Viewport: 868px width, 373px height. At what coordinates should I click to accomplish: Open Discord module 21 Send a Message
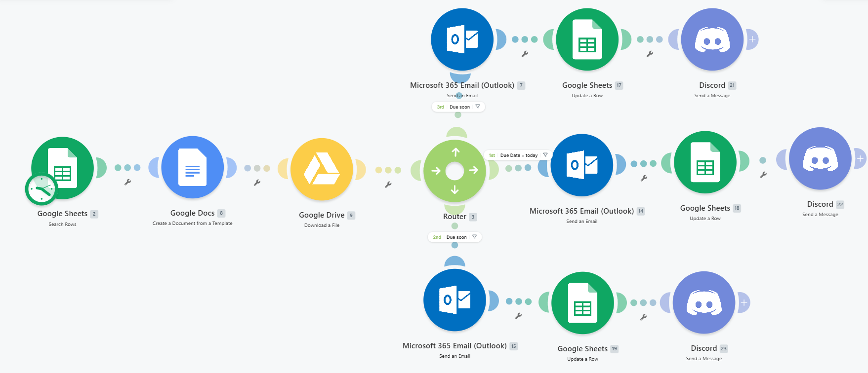click(712, 39)
